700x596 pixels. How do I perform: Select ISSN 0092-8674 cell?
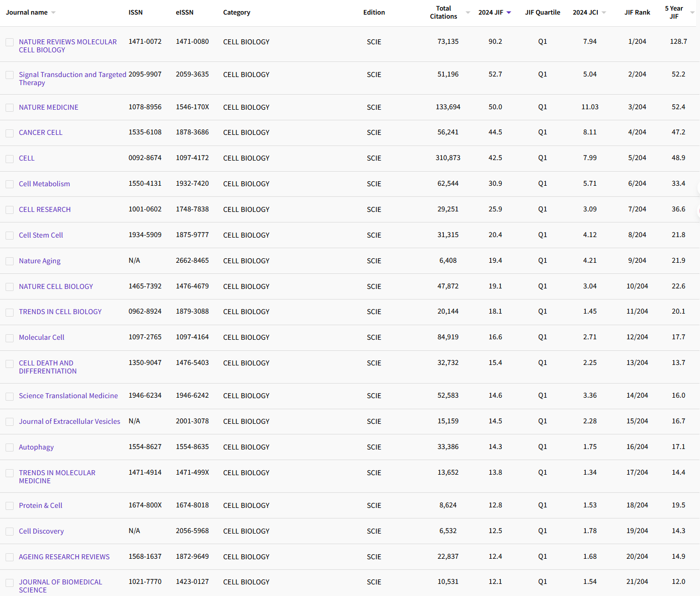click(x=145, y=158)
